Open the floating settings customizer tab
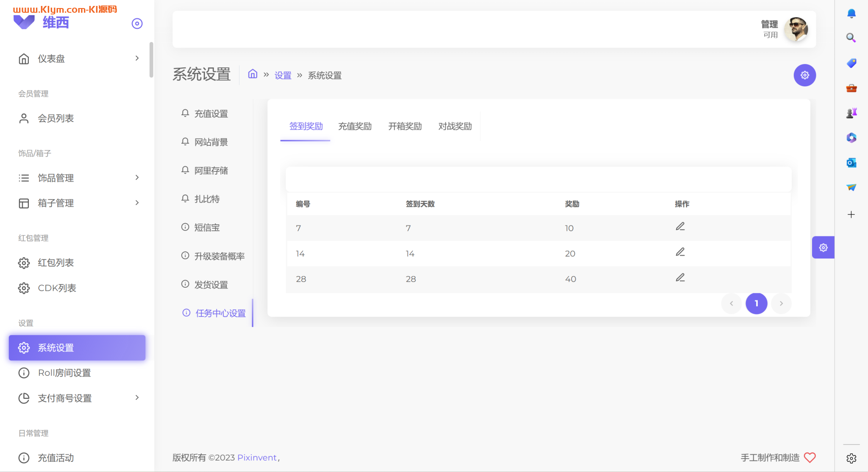The height and width of the screenshot is (472, 868). tap(823, 247)
